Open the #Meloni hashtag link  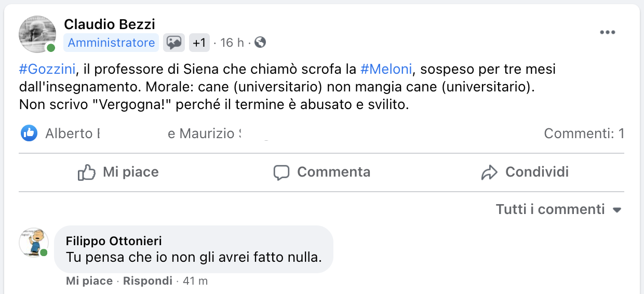point(386,69)
